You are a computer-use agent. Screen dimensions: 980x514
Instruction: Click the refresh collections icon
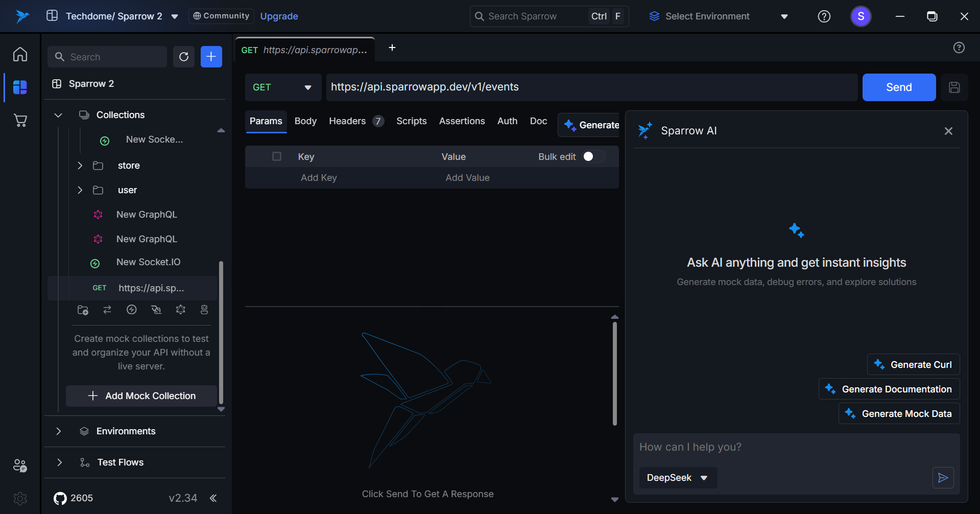184,57
